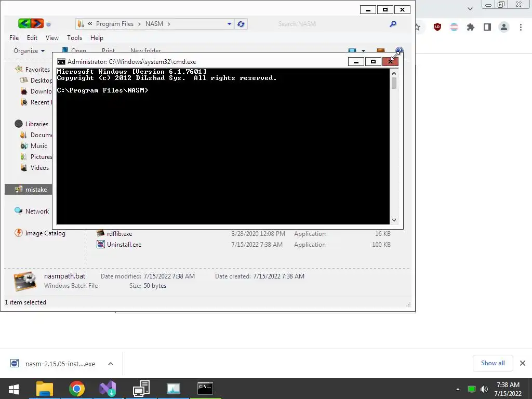Select Music library in navigation pane

38,145
